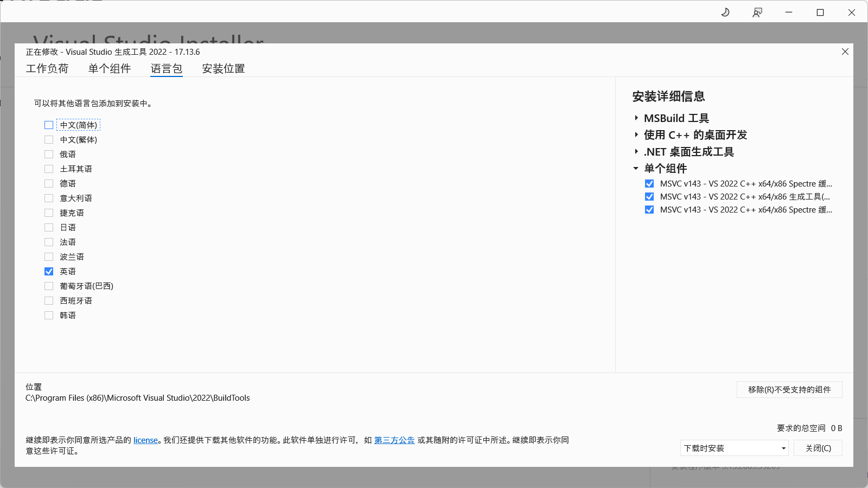Close the modify dialog with X
Screen dimensions: 868x488
pos(845,52)
